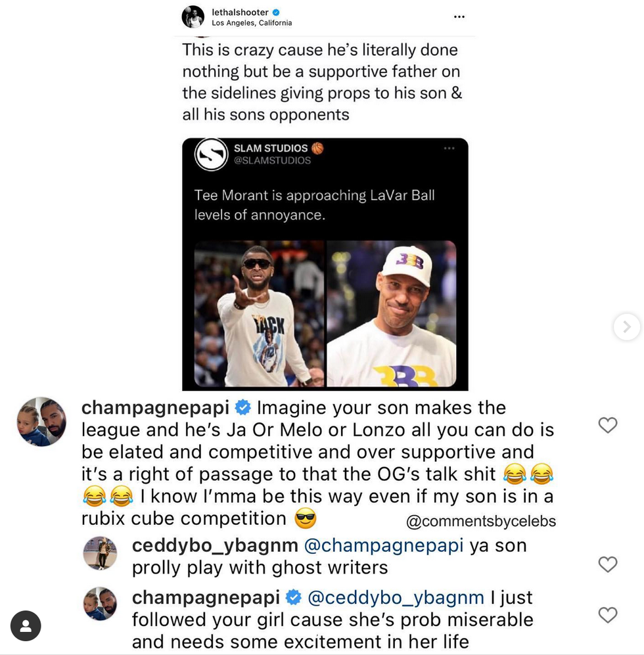Click the SLAM Studios logo in tweet
This screenshot has height=655, width=644.
tap(212, 154)
